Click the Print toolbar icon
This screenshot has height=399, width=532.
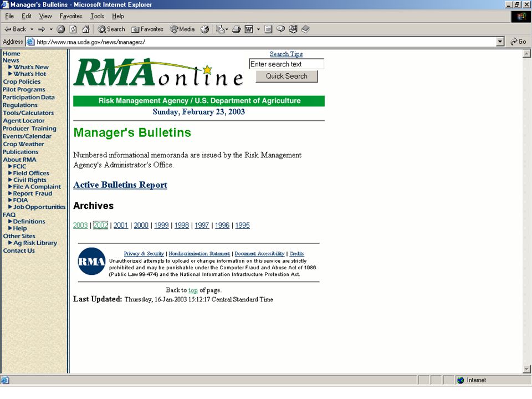[x=237, y=29]
